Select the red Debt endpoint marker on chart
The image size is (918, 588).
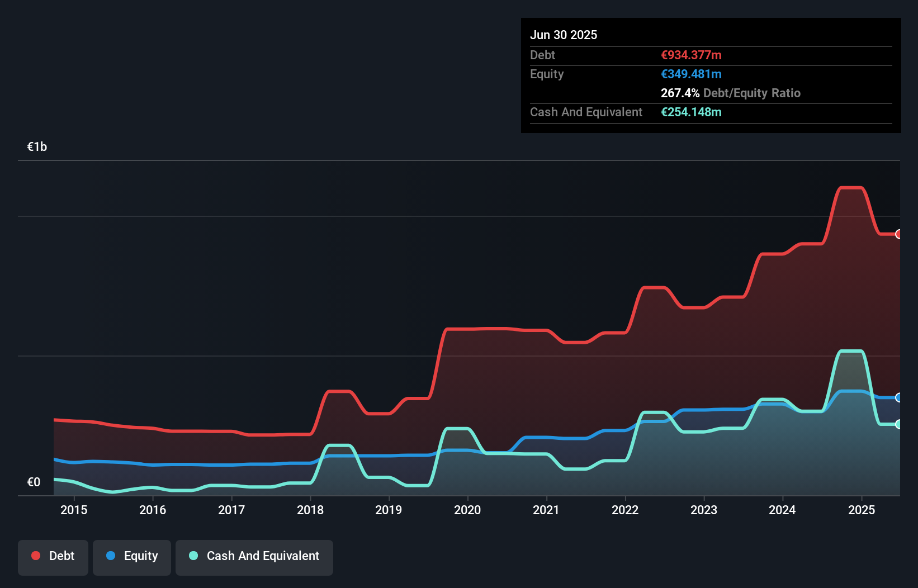click(900, 234)
